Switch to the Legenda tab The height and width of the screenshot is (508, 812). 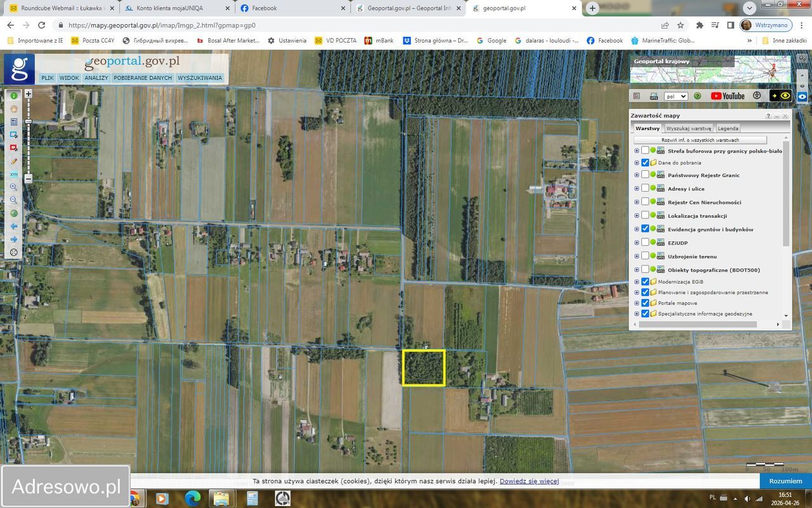coord(728,128)
